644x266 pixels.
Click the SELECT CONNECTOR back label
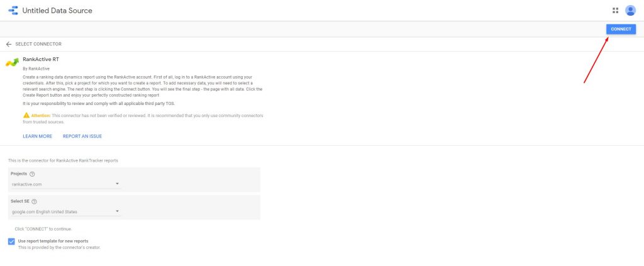click(38, 44)
